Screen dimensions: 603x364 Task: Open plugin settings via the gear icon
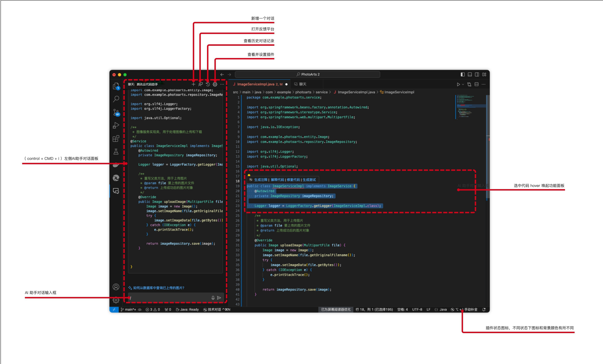[x=214, y=84]
